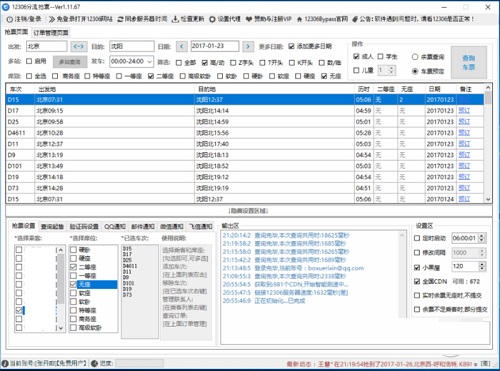Click the clock icon beside 进度
Image resolution: width=500 pixels, height=371 pixels.
94,363
